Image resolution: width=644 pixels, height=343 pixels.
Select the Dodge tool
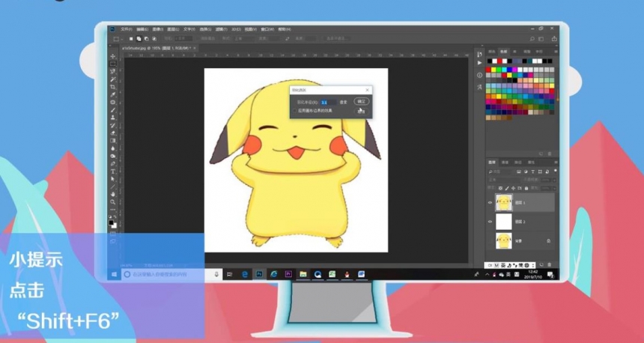click(x=113, y=156)
